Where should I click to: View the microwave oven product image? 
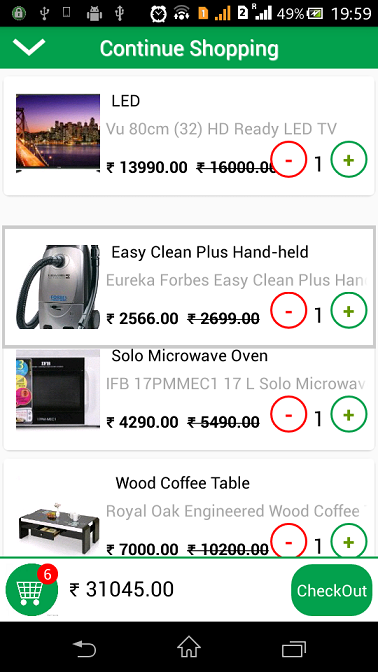(x=58, y=390)
